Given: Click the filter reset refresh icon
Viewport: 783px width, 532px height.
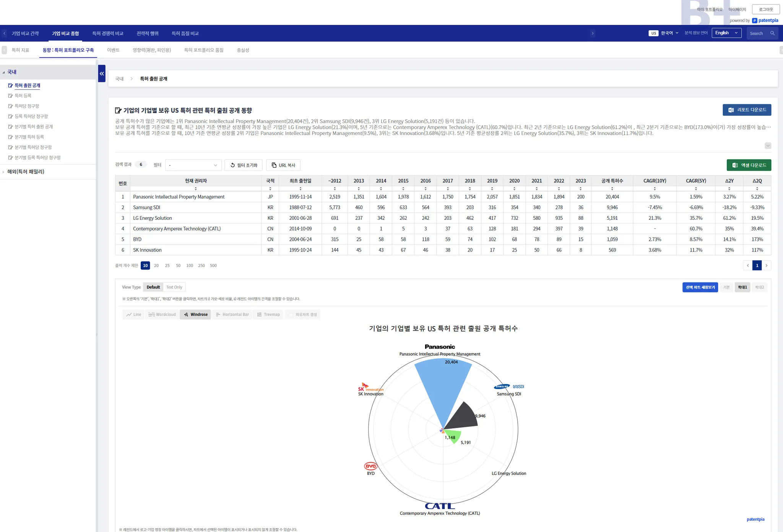Looking at the screenshot, I should [x=232, y=165].
